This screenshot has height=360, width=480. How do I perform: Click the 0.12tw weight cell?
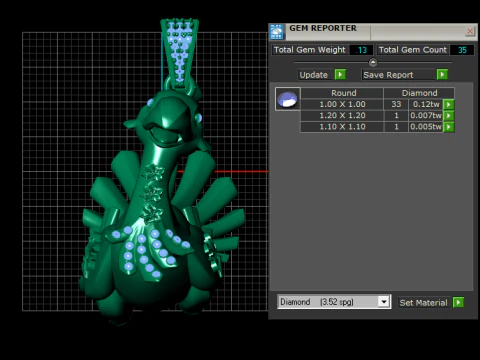point(426,104)
